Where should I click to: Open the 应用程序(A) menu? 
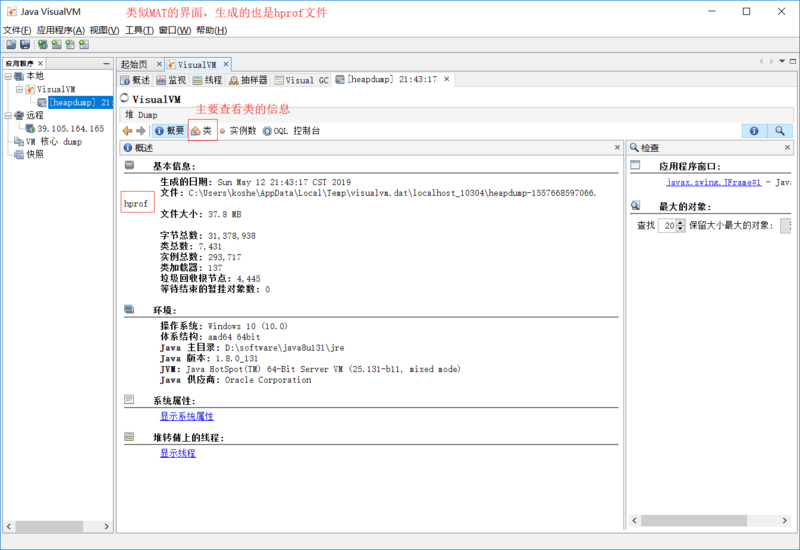pyautogui.click(x=61, y=30)
